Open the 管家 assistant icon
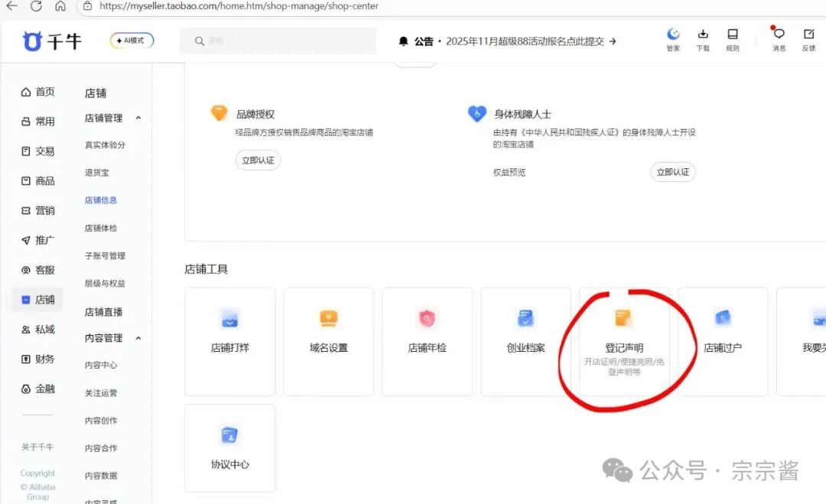This screenshot has width=826, height=504. point(673,35)
